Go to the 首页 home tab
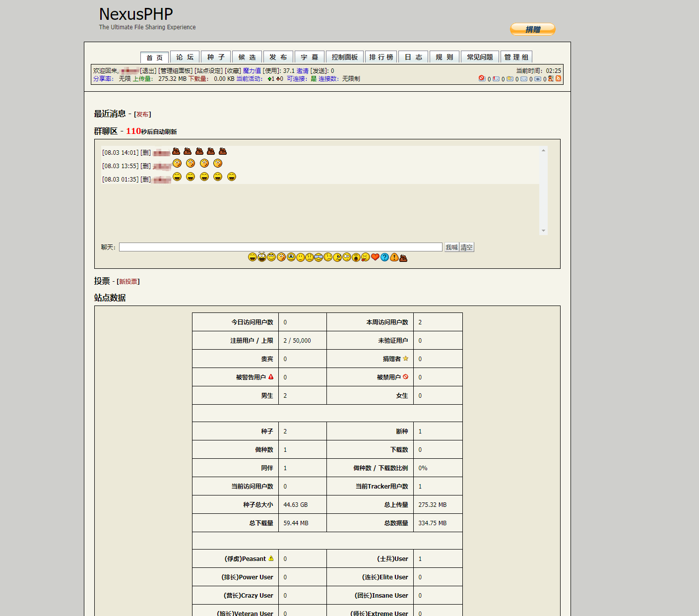This screenshot has width=699, height=616. (154, 57)
